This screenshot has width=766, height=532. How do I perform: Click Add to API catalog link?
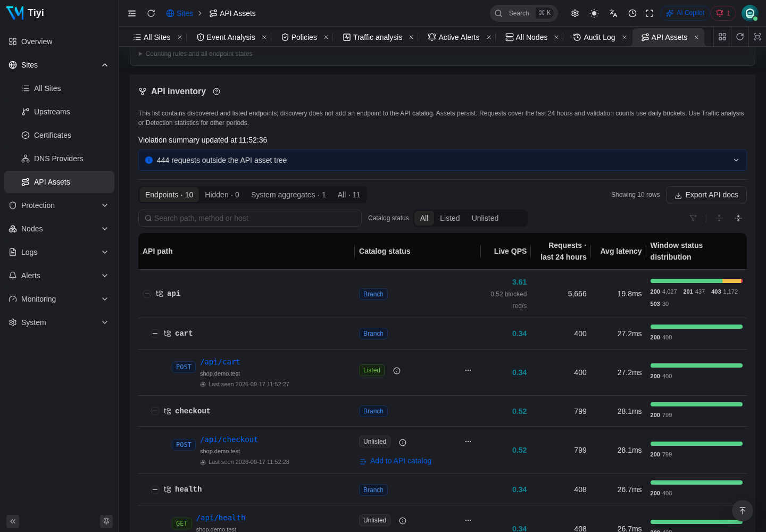pyautogui.click(x=396, y=461)
